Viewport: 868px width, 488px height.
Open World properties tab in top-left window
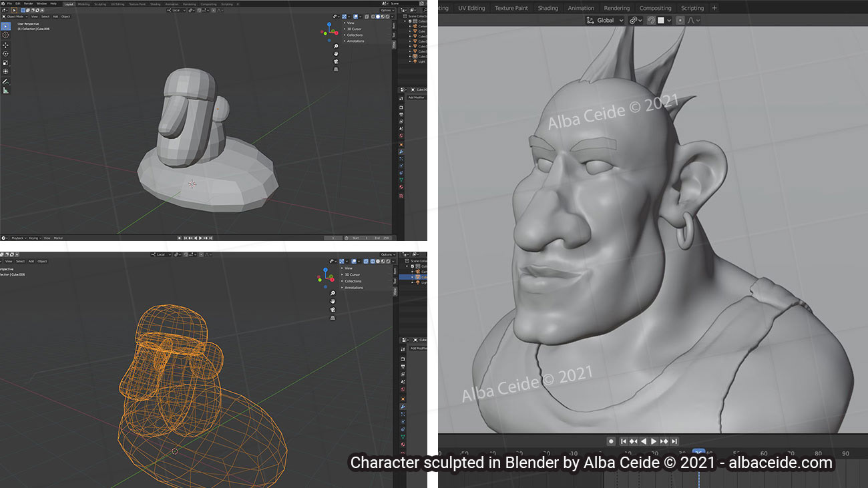(401, 136)
